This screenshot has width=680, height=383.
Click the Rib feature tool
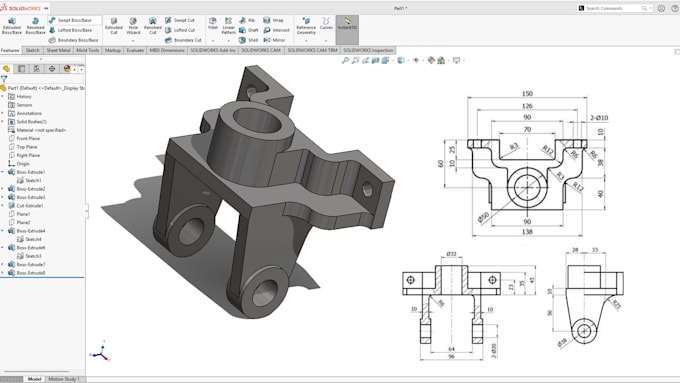(247, 20)
